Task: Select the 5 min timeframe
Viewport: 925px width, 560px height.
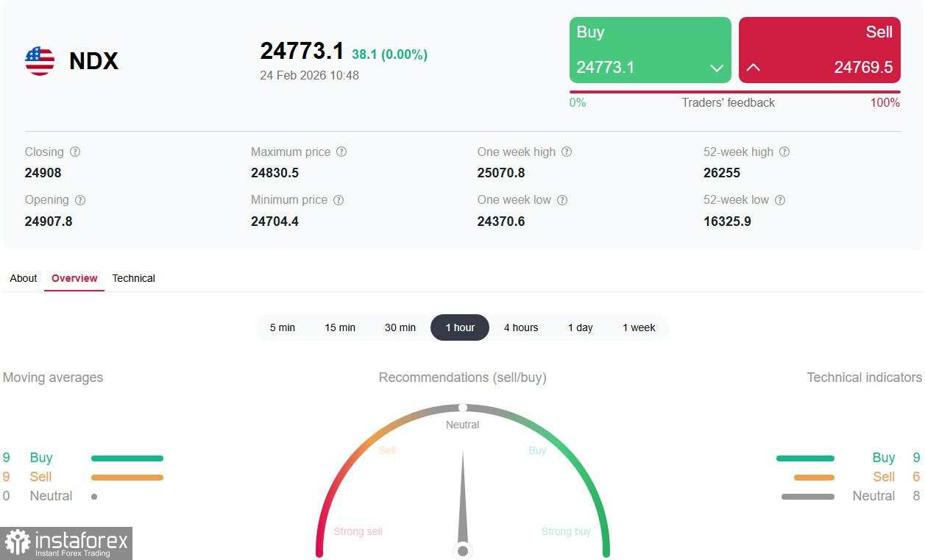Action: tap(282, 327)
